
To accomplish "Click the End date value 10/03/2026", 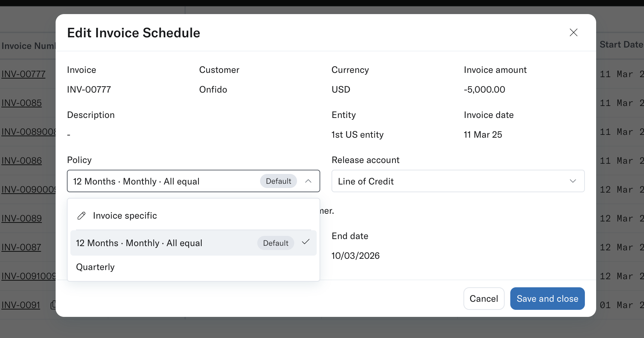I will [355, 256].
